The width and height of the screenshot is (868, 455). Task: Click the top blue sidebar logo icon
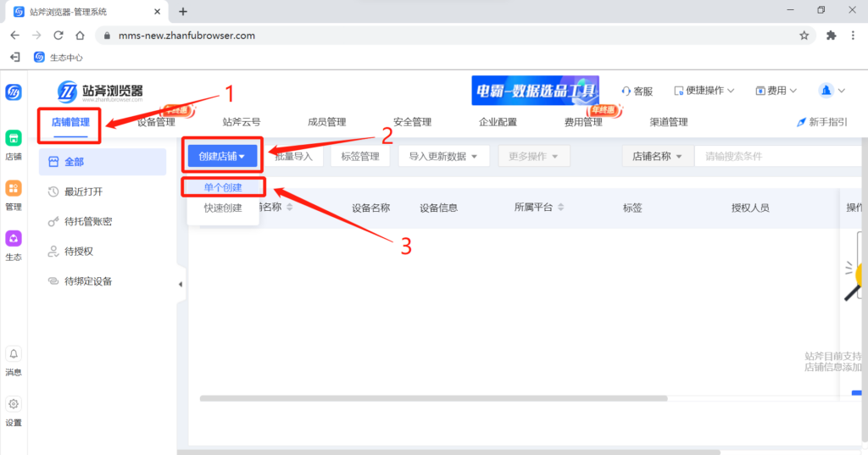14,92
